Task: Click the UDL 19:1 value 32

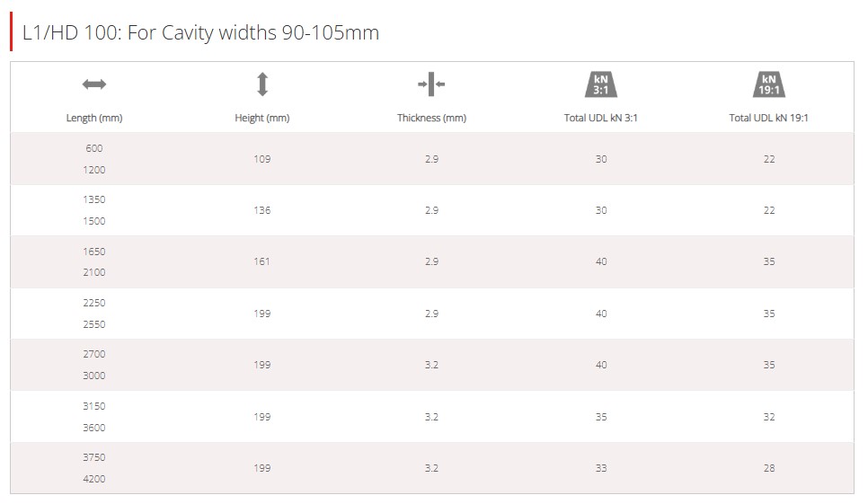Action: click(x=769, y=417)
